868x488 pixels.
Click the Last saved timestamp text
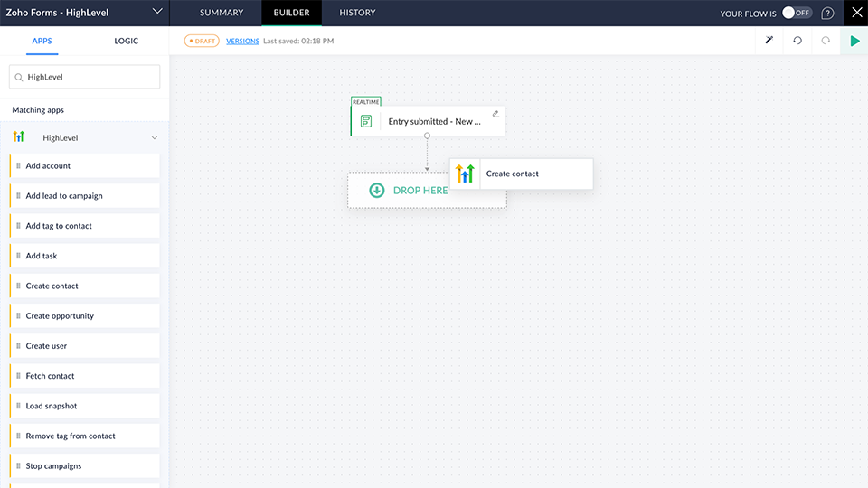pos(298,41)
